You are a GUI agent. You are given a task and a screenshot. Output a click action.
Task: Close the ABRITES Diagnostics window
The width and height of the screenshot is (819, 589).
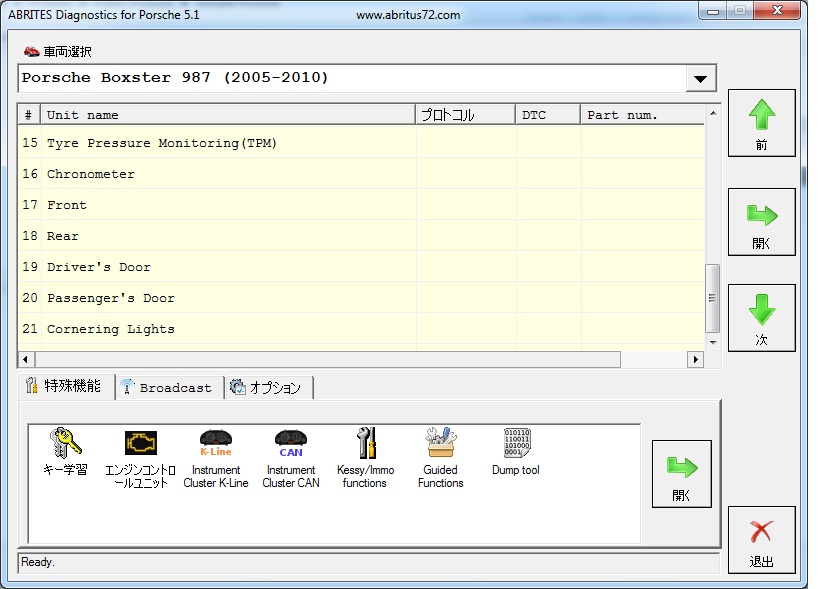[x=777, y=10]
